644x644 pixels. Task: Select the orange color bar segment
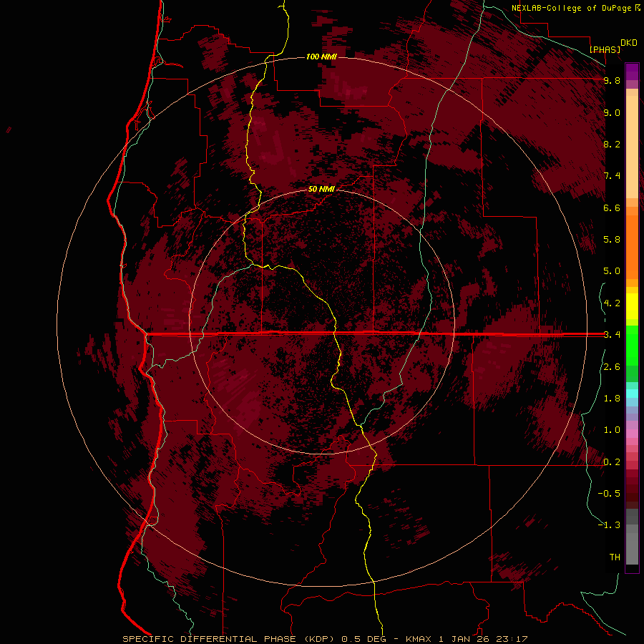point(632,247)
